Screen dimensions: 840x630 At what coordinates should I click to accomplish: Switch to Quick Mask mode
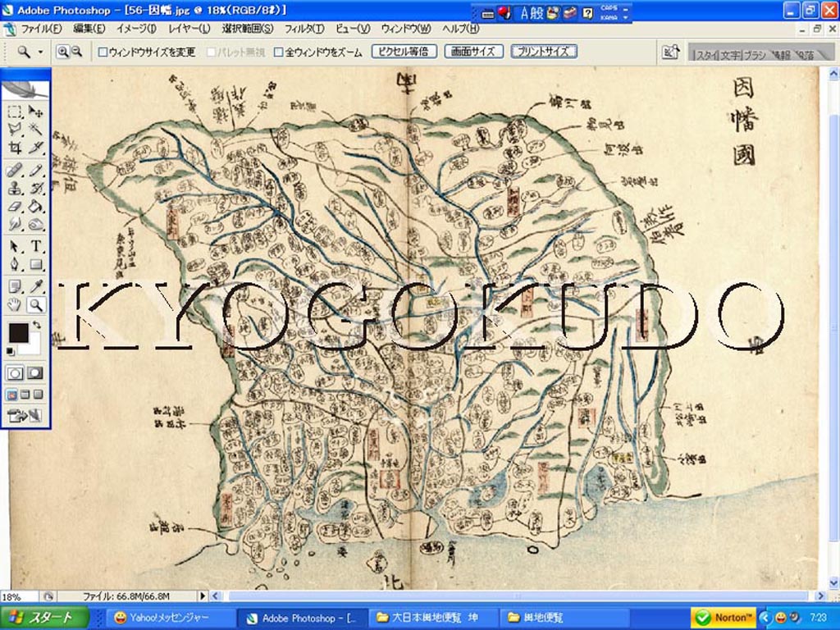point(35,373)
